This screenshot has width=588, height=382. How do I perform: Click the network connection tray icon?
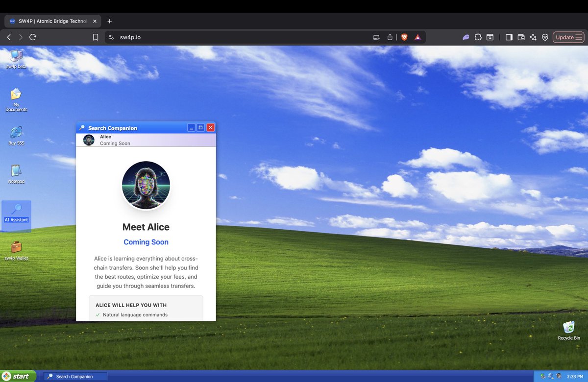(550, 376)
